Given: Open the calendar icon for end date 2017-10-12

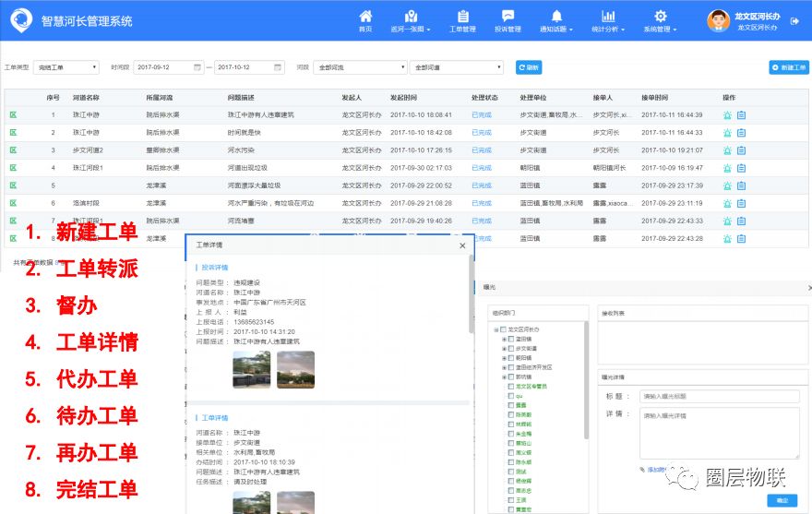Looking at the screenshot, I should coord(278,67).
